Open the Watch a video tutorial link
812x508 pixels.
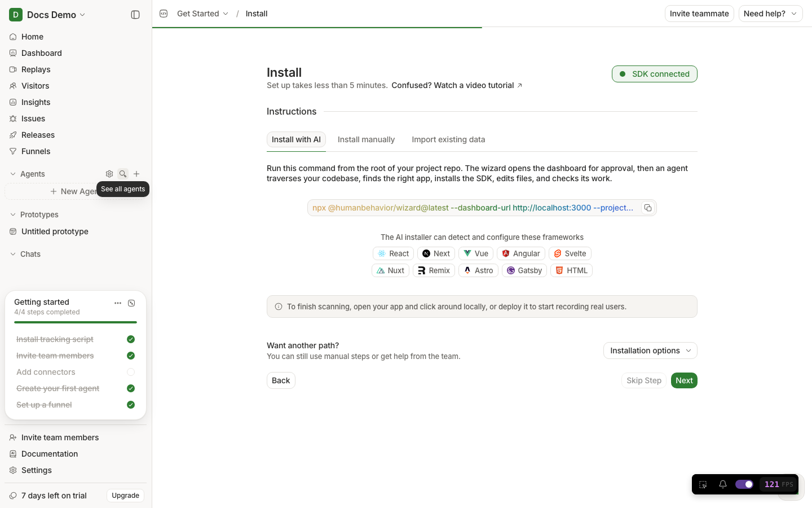[457, 85]
